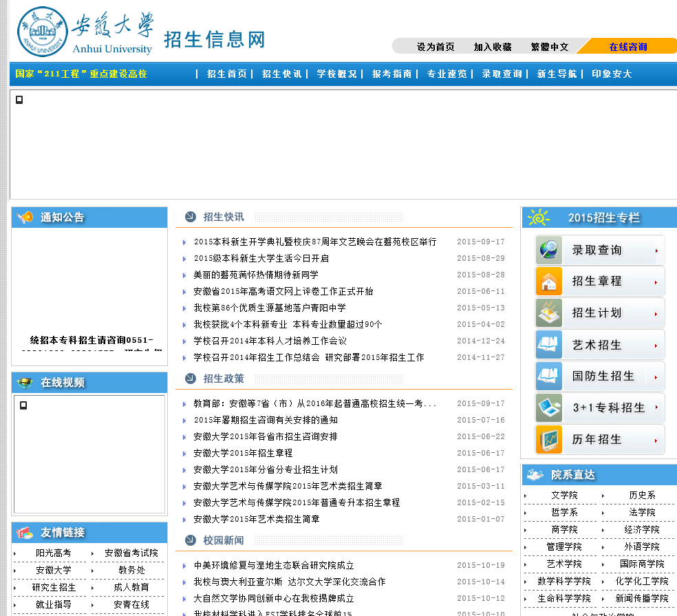Click the globe icon beside 录取查询
677x616 pixels.
point(549,250)
